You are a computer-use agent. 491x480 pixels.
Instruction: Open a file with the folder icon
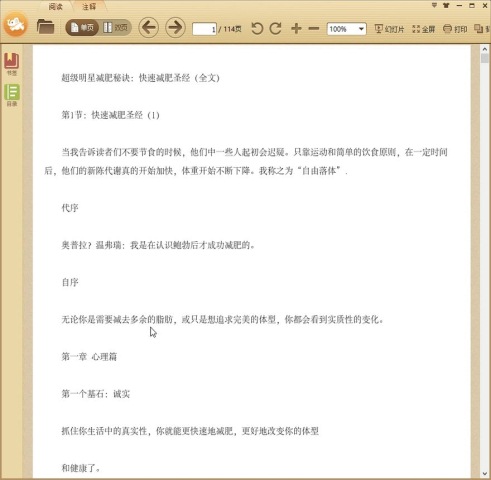click(45, 27)
